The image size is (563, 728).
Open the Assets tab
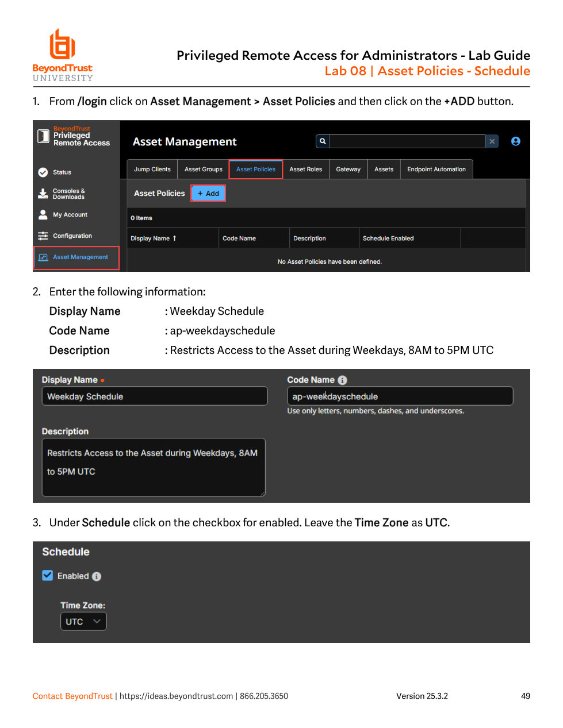(x=384, y=170)
